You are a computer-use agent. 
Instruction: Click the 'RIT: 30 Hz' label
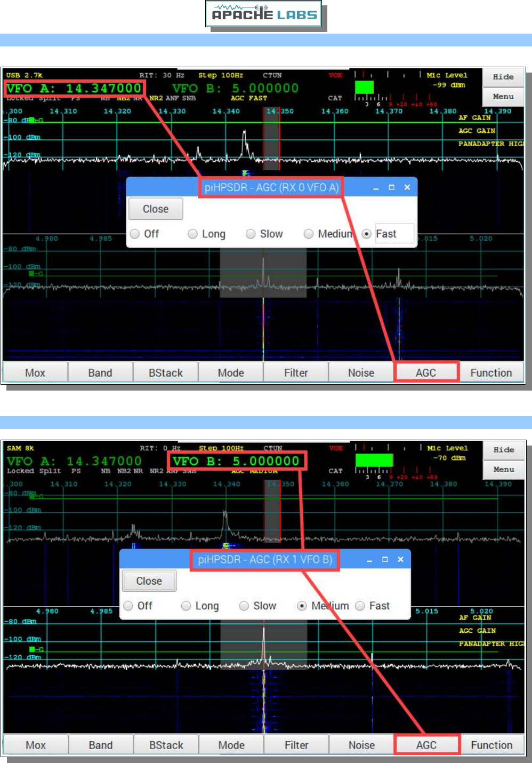(162, 75)
